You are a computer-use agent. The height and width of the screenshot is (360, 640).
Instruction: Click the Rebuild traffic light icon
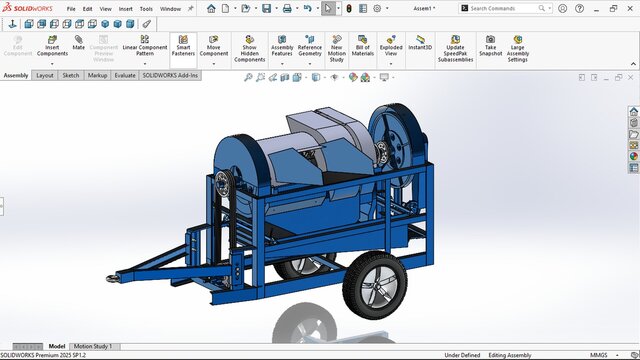(x=349, y=9)
